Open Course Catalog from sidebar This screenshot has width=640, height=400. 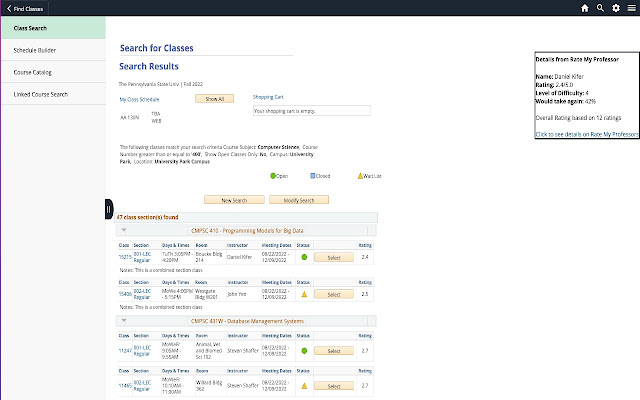point(53,72)
